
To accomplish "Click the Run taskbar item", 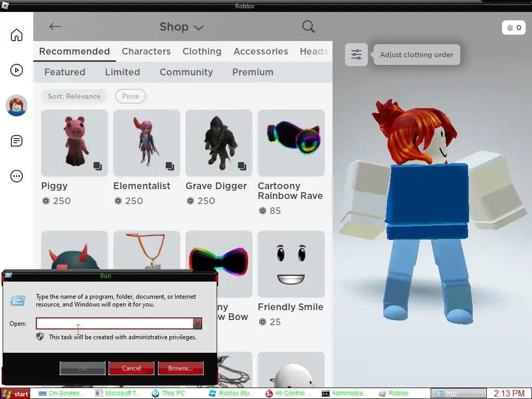I will 458,394.
